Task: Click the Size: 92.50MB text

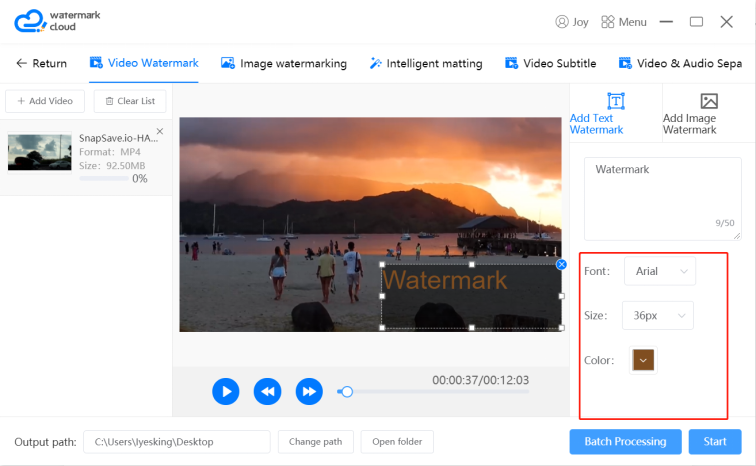Action: click(112, 166)
